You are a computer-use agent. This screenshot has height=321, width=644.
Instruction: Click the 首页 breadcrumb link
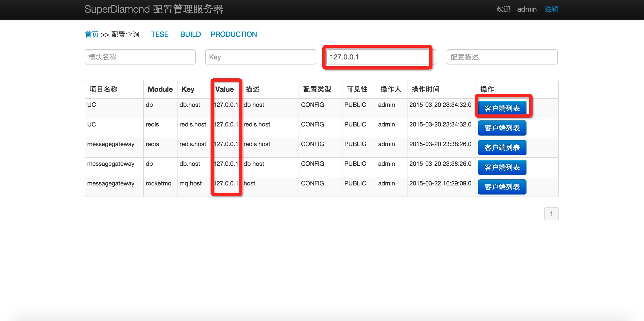click(92, 34)
